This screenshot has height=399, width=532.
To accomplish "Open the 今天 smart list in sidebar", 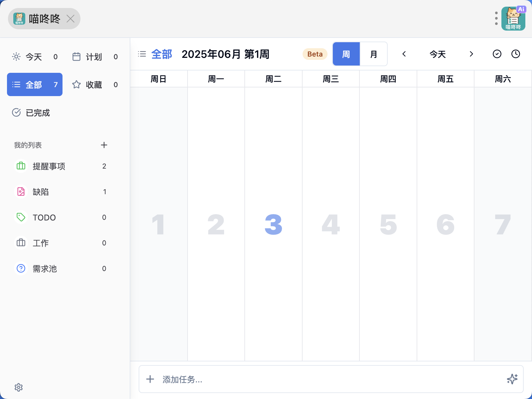I will [35, 57].
